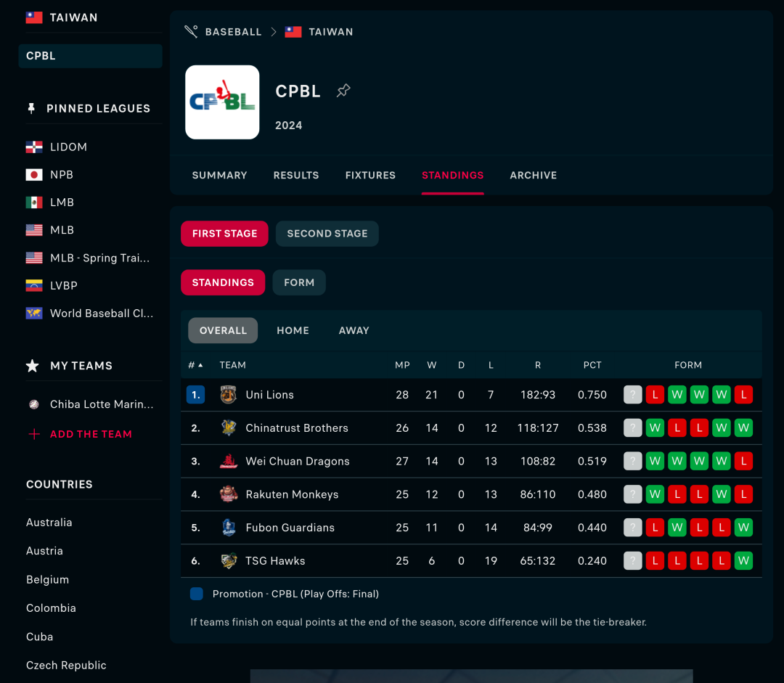Open the Chinatrust Brothers team page
This screenshot has width=784, height=683.
(296, 428)
